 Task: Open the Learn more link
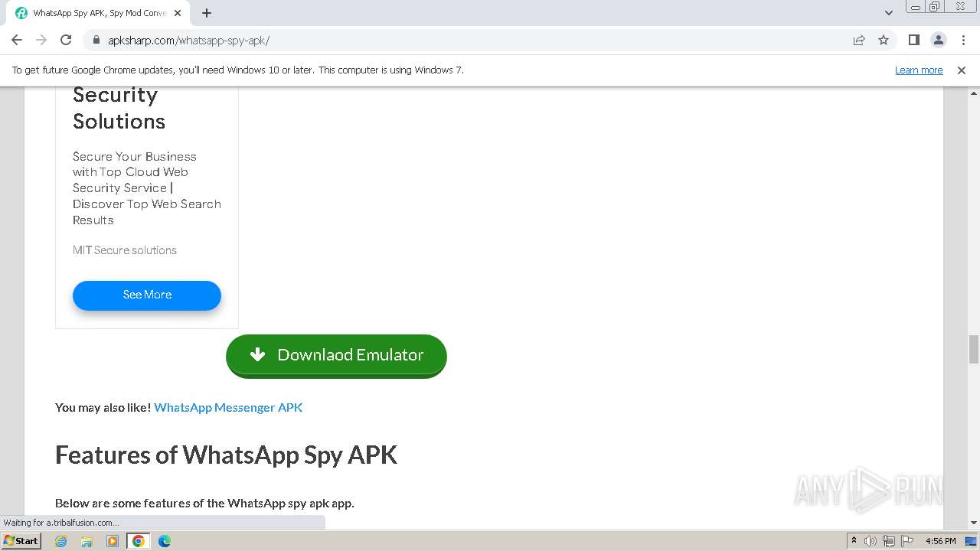point(919,70)
